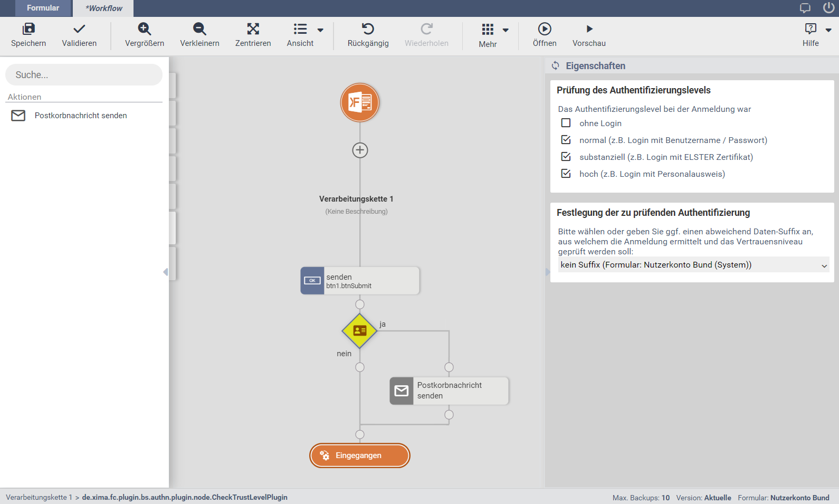839x504 pixels.
Task: Add a step via the plus circle
Action: [x=360, y=150]
